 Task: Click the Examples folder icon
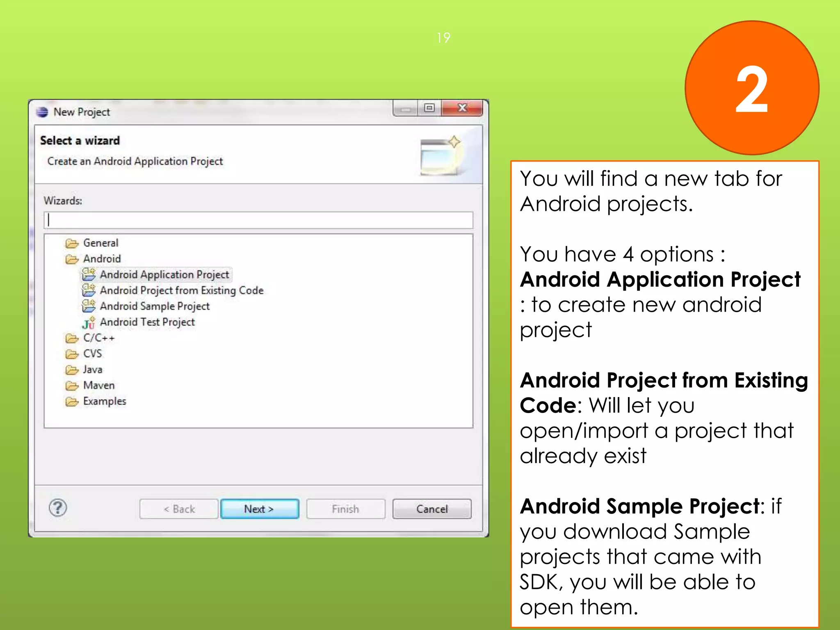(72, 402)
